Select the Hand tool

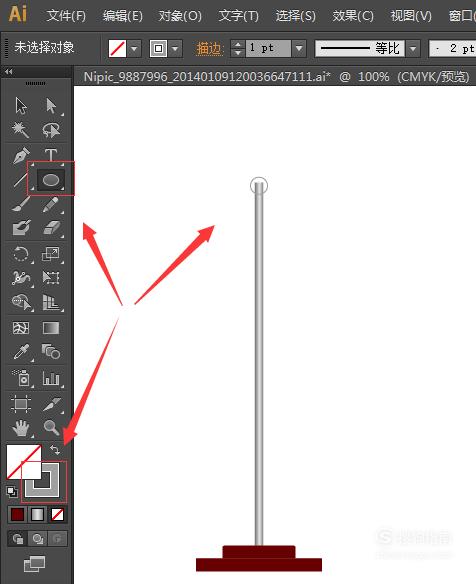pyautogui.click(x=21, y=428)
